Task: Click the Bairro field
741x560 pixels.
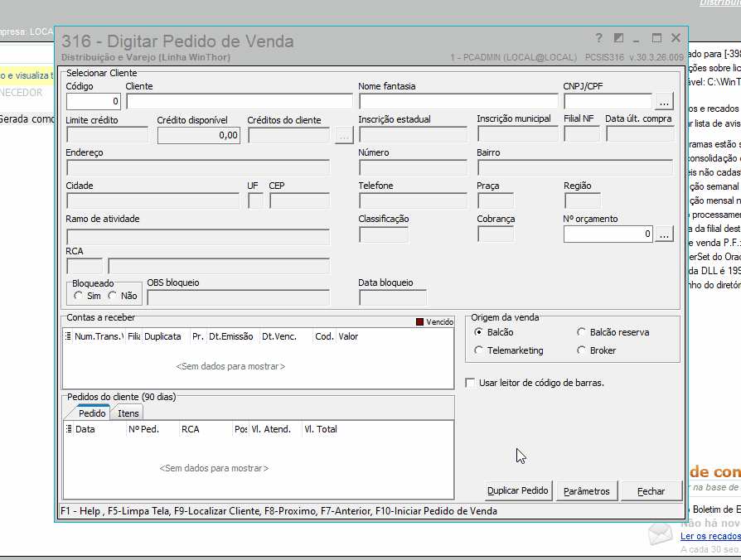Action: [575, 167]
